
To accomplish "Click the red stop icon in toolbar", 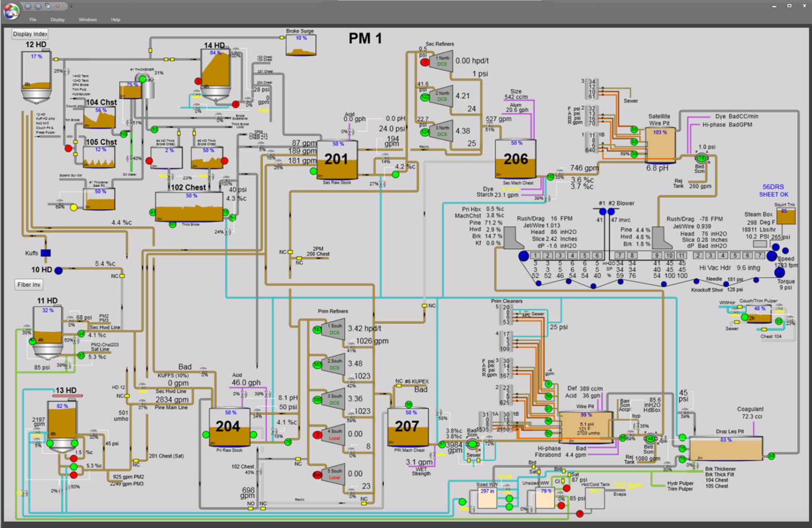I will coord(58,6).
